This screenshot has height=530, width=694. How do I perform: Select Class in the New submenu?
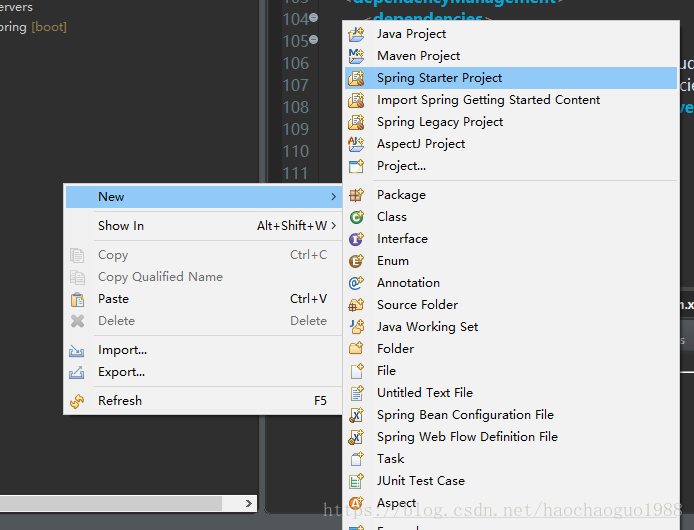coord(511,217)
